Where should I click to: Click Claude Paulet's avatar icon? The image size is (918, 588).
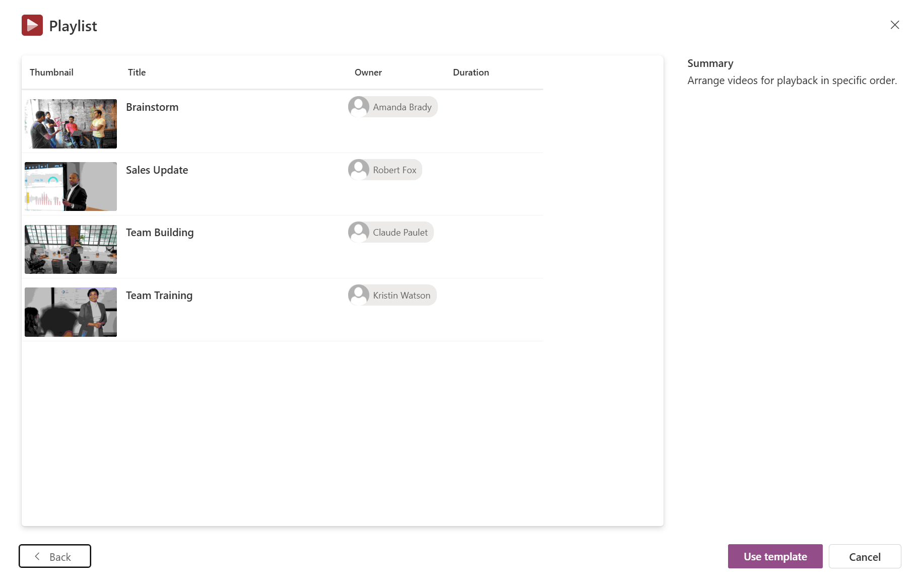(359, 232)
